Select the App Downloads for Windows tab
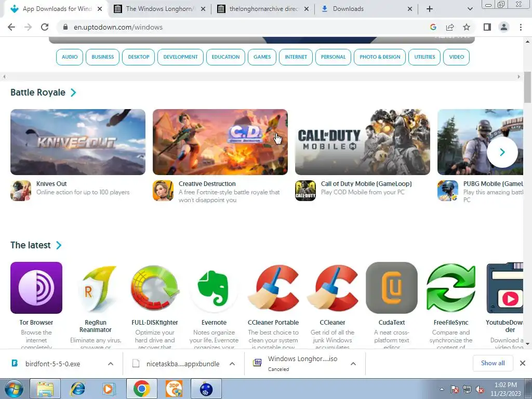The height and width of the screenshot is (399, 532). point(56,9)
